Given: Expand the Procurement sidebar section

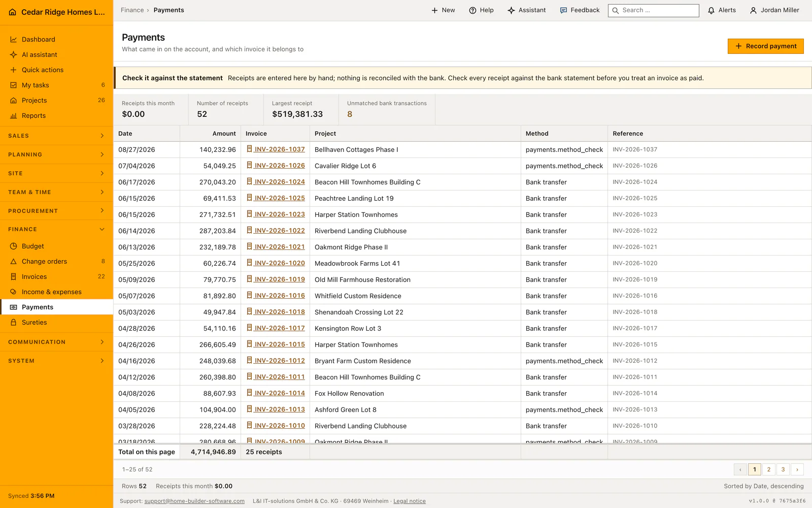Looking at the screenshot, I should [56, 211].
